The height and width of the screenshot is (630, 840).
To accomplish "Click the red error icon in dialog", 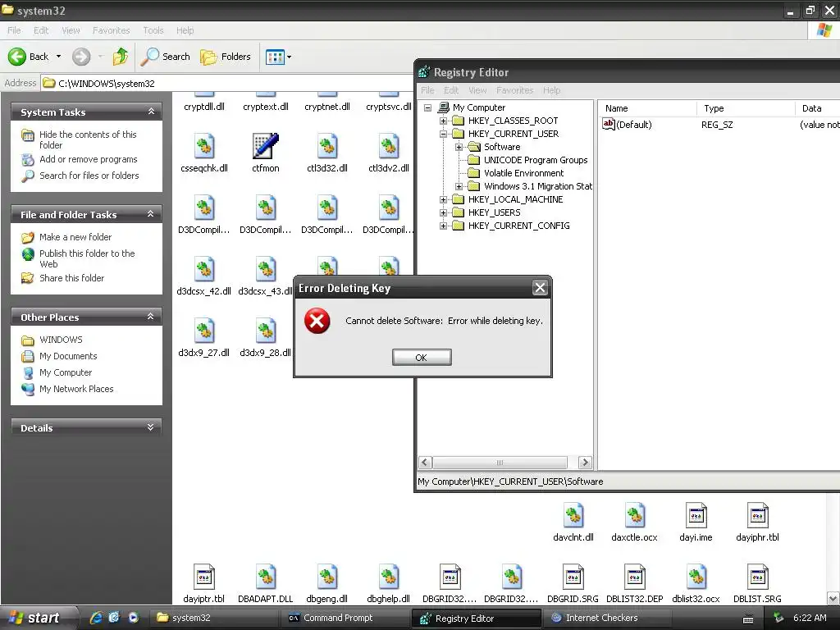I will point(317,321).
